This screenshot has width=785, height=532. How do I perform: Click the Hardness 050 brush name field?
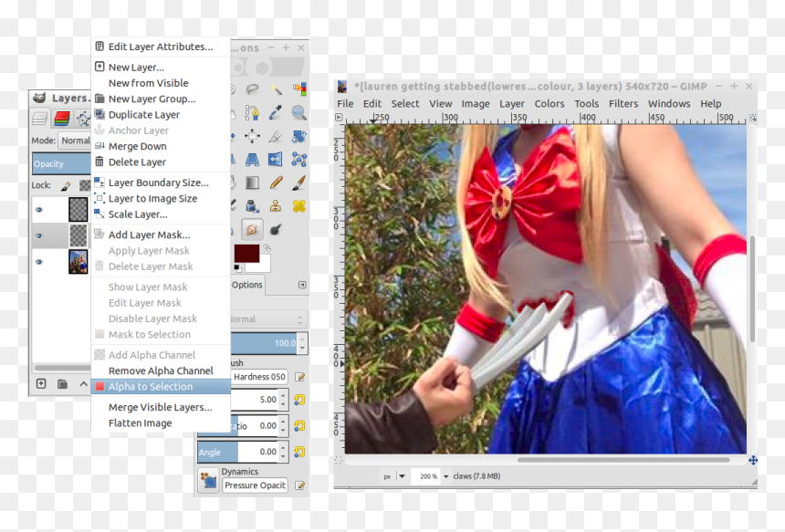259,377
